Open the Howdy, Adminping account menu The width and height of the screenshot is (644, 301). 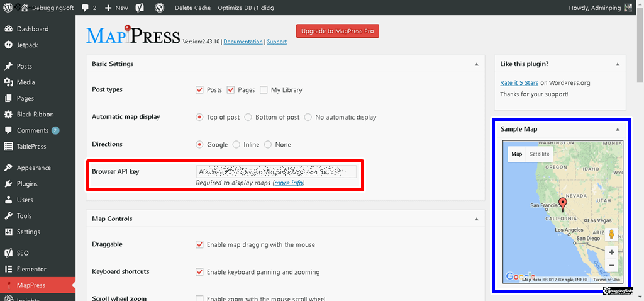601,8
